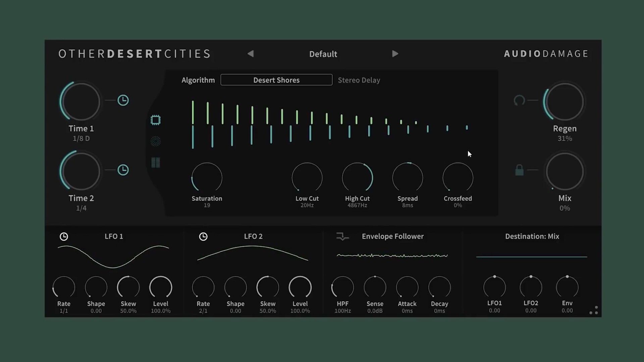Click the Time 2 value 1/4

click(81, 208)
